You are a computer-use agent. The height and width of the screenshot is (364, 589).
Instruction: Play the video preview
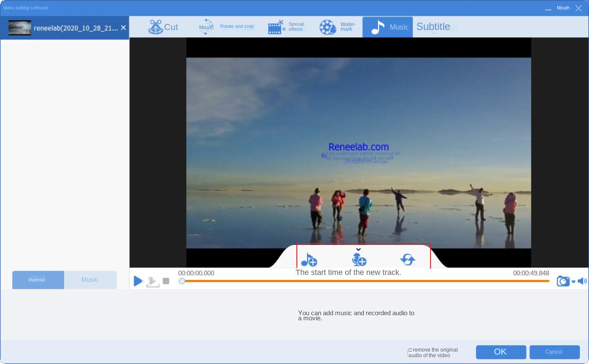click(138, 281)
